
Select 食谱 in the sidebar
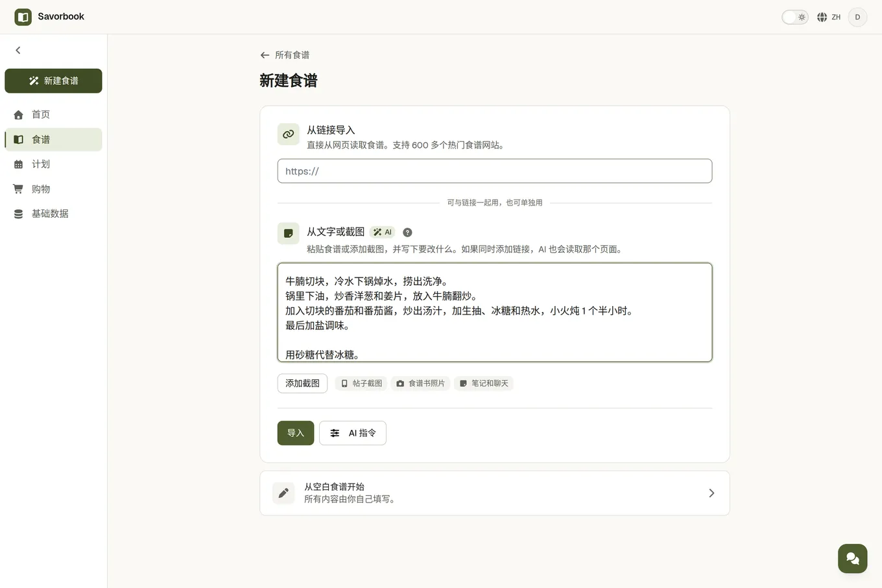(53, 139)
